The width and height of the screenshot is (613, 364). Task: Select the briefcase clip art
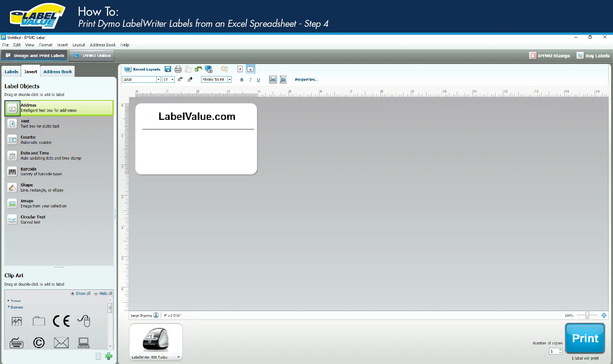tap(39, 321)
